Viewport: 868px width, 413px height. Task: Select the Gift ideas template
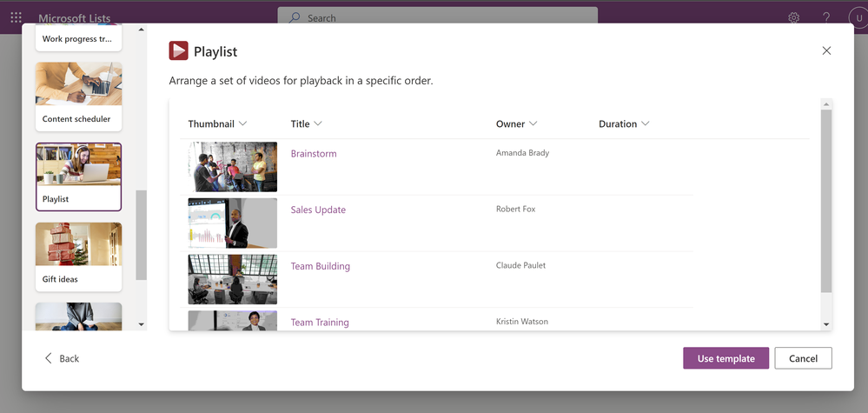click(x=78, y=256)
